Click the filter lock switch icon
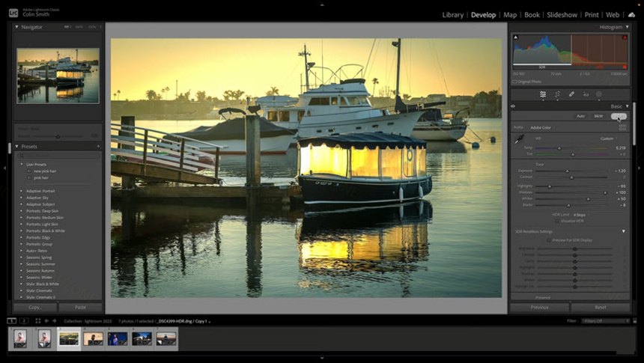This screenshot has height=363, width=644. pyautogui.click(x=634, y=321)
